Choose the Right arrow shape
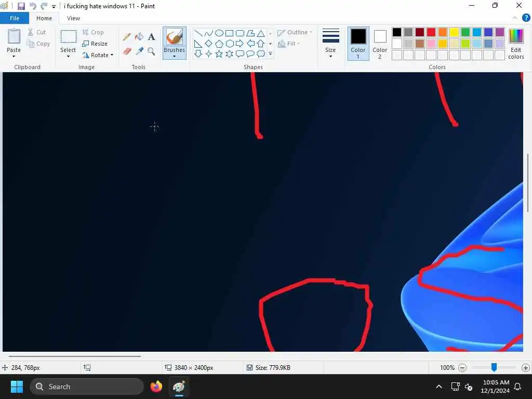The width and height of the screenshot is (532, 399). click(240, 44)
